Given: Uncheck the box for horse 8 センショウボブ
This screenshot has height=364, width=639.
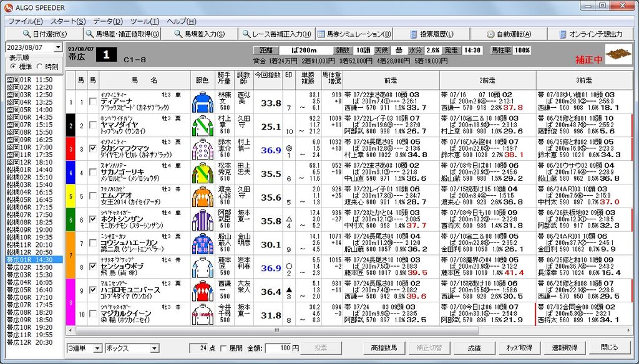Looking at the screenshot, I should click(93, 267).
